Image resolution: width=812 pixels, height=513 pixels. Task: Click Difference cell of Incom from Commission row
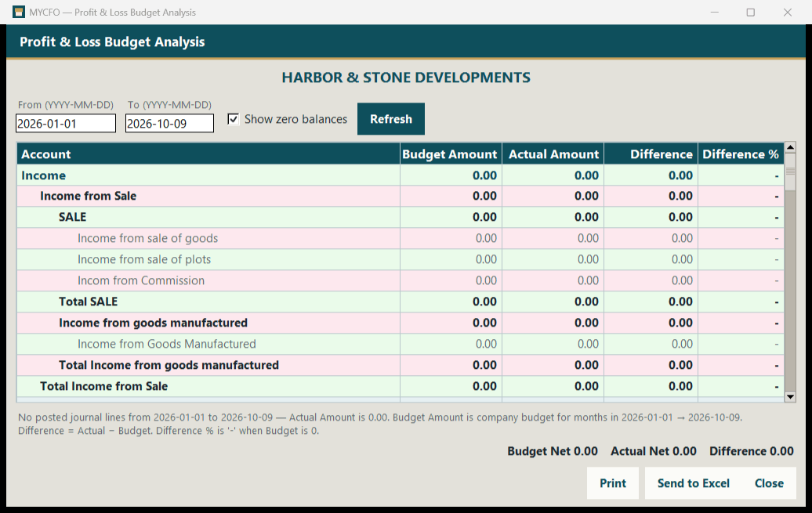coord(651,280)
